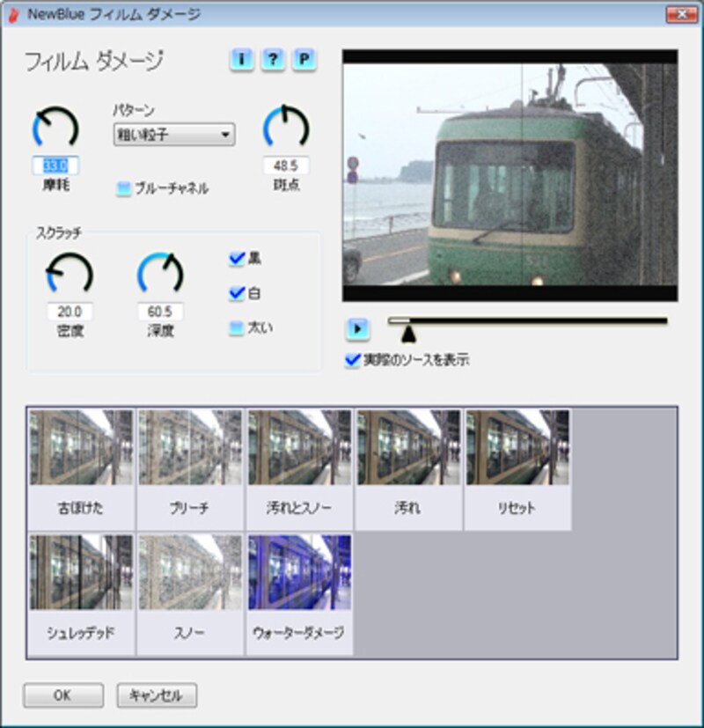The width and height of the screenshot is (704, 728).
Task: Click the 密度 scratch dial knob
Action: click(70, 273)
